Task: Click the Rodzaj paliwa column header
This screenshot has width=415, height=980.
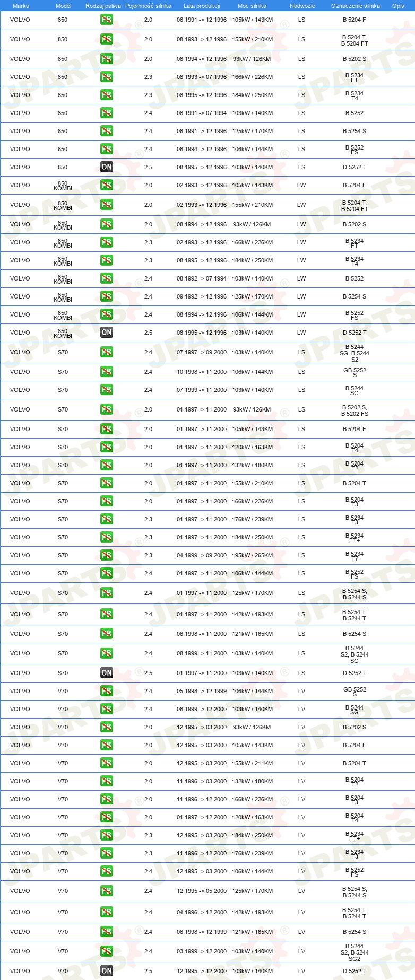Action: [103, 6]
